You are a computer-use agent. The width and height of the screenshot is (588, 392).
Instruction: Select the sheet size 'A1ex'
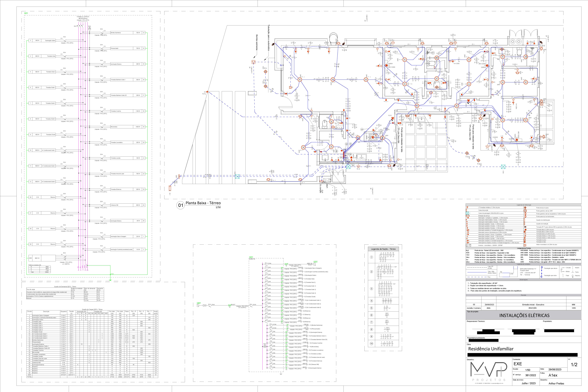point(553,375)
